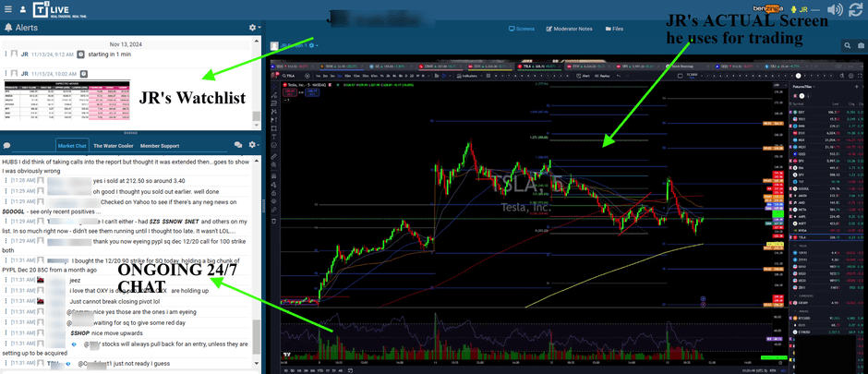Click the TSLA symbol search box in chart toolbar
Viewport: 868px width, 374px height.
(x=288, y=76)
